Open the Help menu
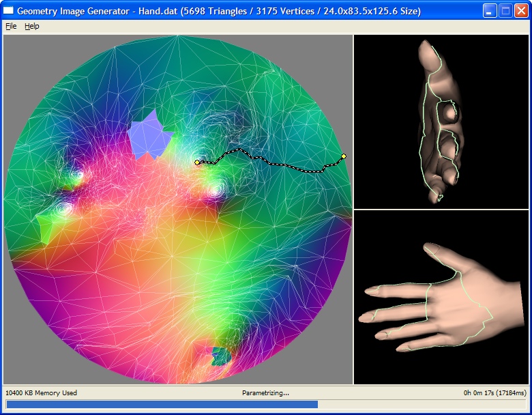The width and height of the screenshot is (532, 415). click(x=32, y=26)
